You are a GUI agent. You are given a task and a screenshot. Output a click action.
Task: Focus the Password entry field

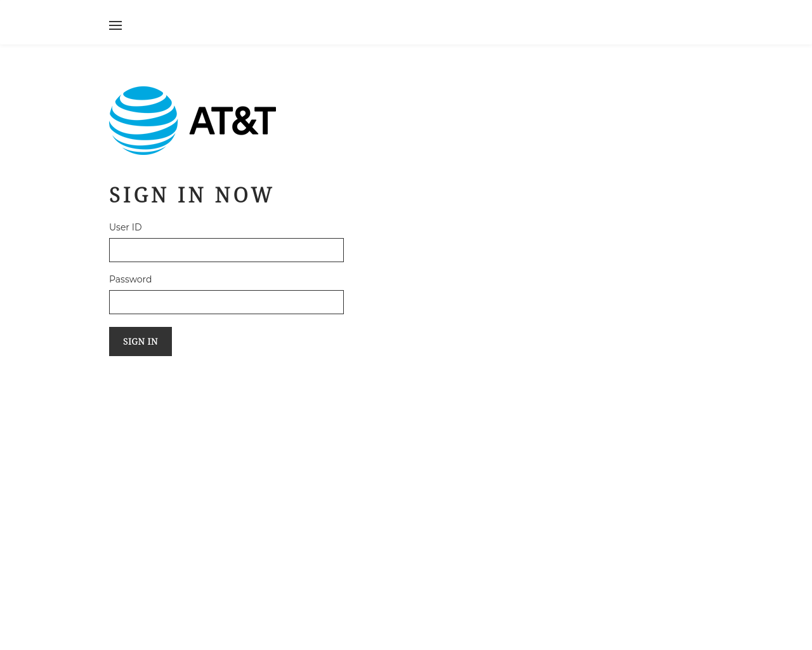click(226, 302)
